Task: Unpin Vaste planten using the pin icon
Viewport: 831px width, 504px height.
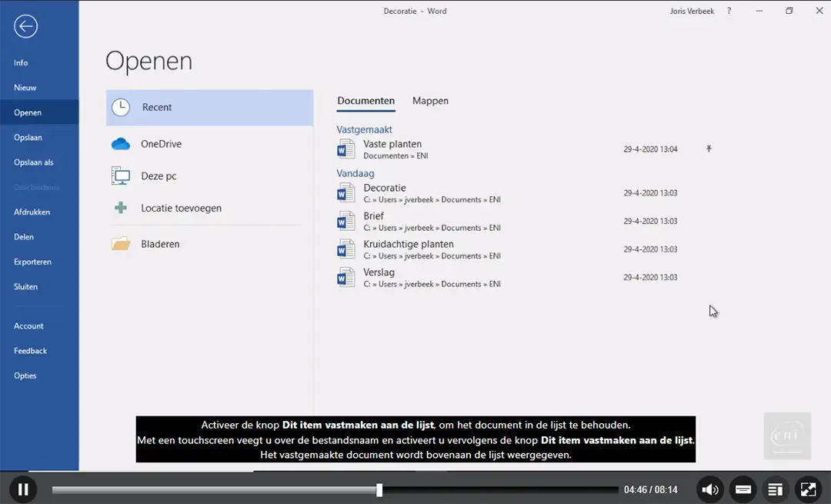Action: coord(709,149)
